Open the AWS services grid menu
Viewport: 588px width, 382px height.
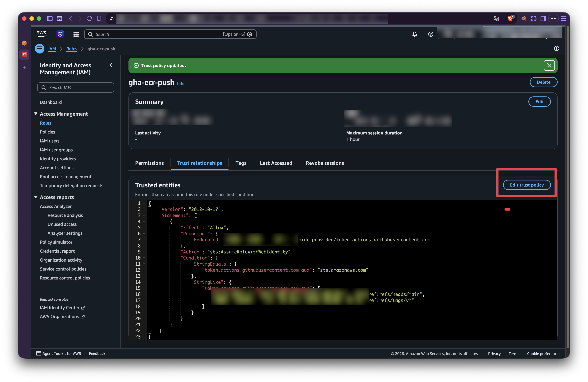(76, 34)
